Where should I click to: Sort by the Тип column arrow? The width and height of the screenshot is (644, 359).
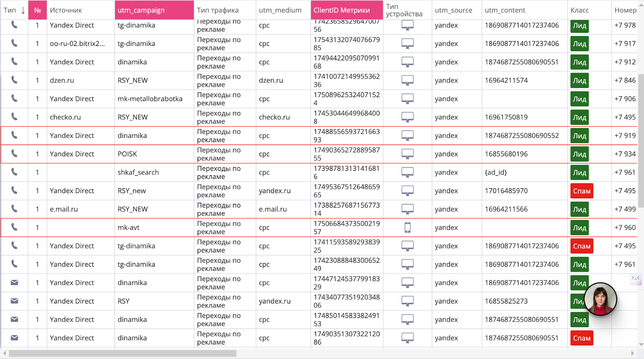[23, 10]
